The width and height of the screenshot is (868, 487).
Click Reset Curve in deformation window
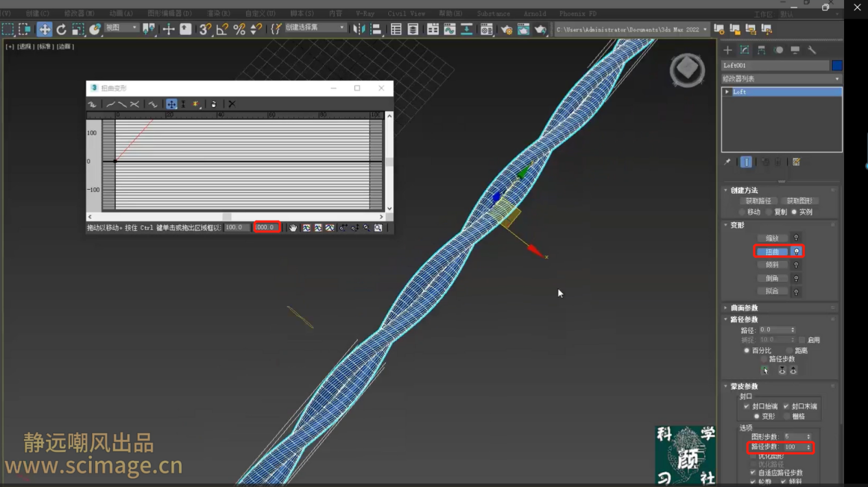pyautogui.click(x=213, y=104)
